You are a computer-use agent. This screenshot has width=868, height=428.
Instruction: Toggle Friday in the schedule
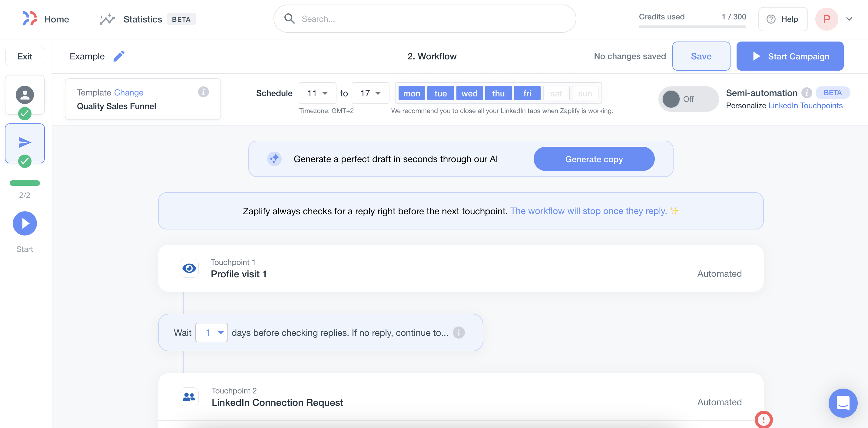pyautogui.click(x=527, y=93)
